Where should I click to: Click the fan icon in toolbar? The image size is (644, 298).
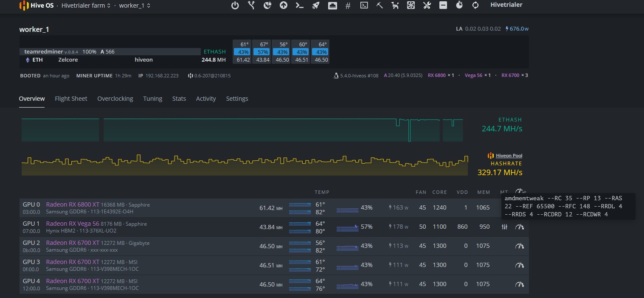point(411,6)
